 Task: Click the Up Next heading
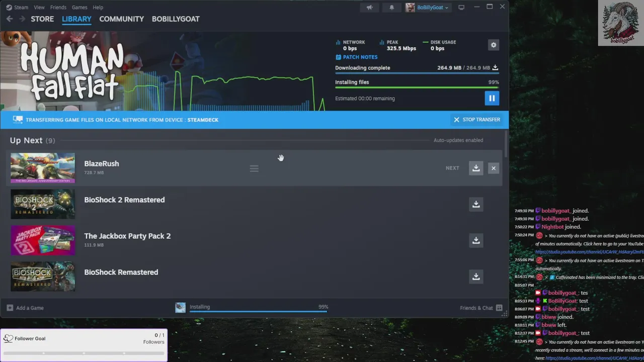(26, 140)
